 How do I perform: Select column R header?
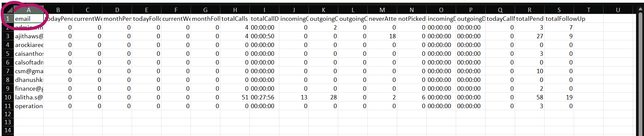pos(529,10)
